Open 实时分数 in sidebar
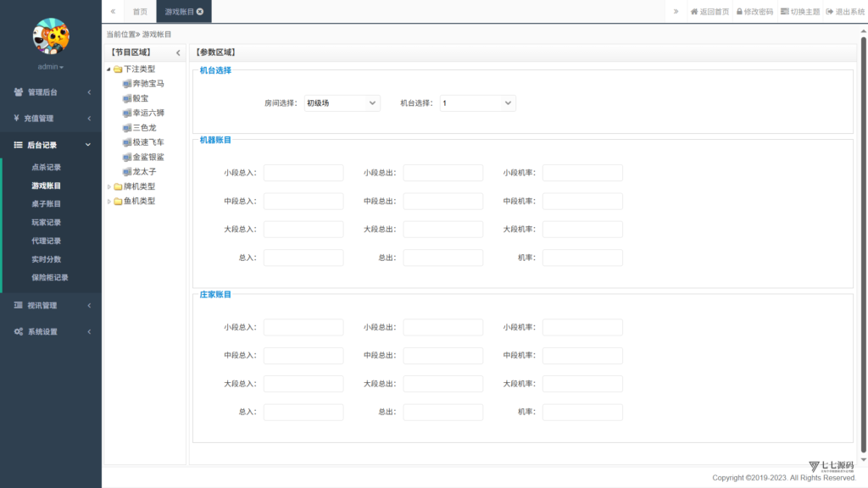The width and height of the screenshot is (868, 488). (46, 259)
